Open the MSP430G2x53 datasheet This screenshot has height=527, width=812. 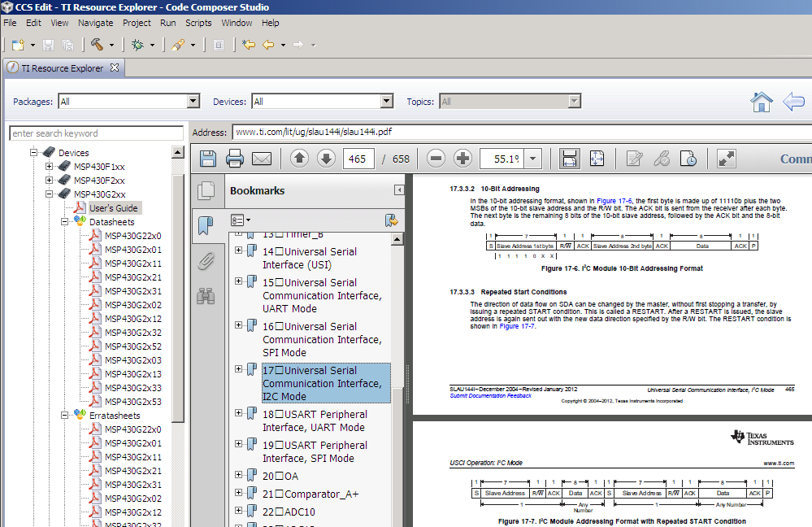pos(133,402)
